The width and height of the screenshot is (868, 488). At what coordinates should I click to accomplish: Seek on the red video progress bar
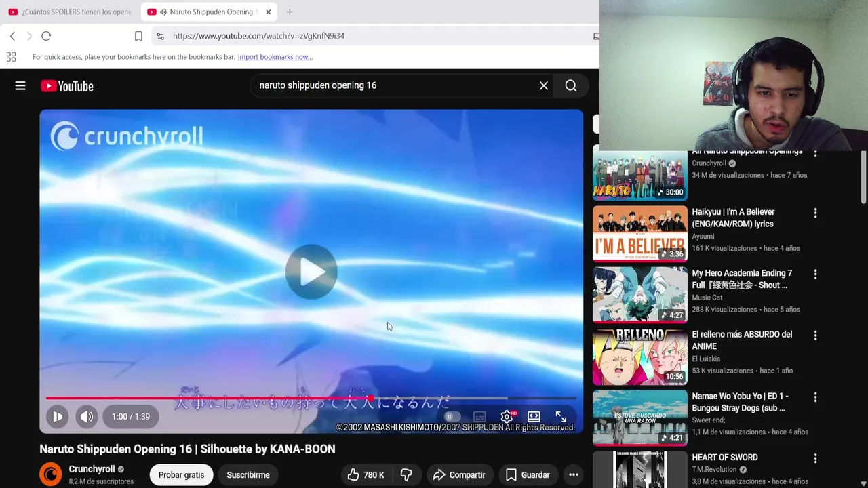coord(311,398)
